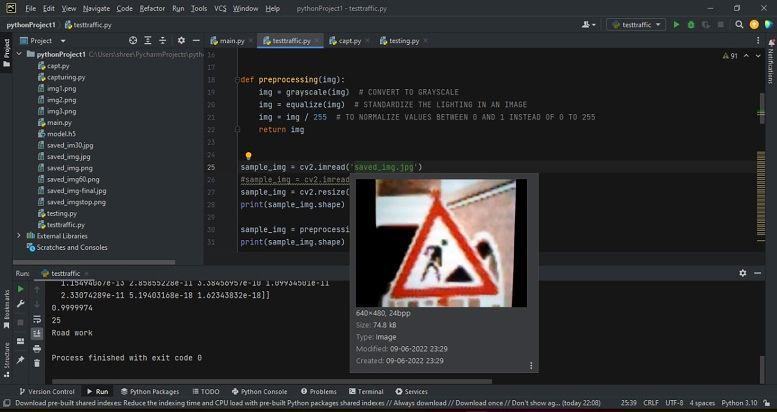Click CRLF line separator in status bar
This screenshot has width=777, height=412.
pos(651,403)
